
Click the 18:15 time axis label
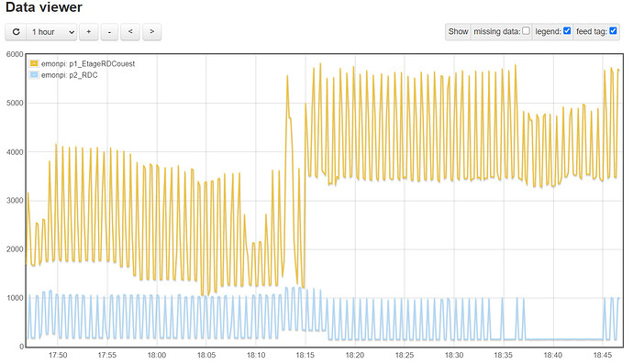coord(305,355)
